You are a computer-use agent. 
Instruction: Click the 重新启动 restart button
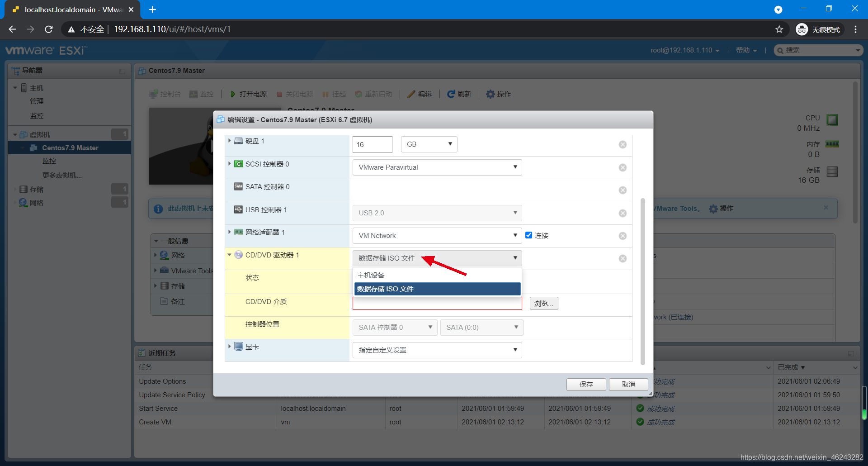point(373,94)
